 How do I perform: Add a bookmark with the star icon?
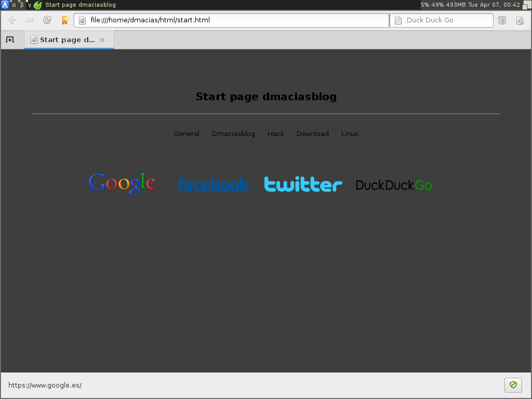65,20
